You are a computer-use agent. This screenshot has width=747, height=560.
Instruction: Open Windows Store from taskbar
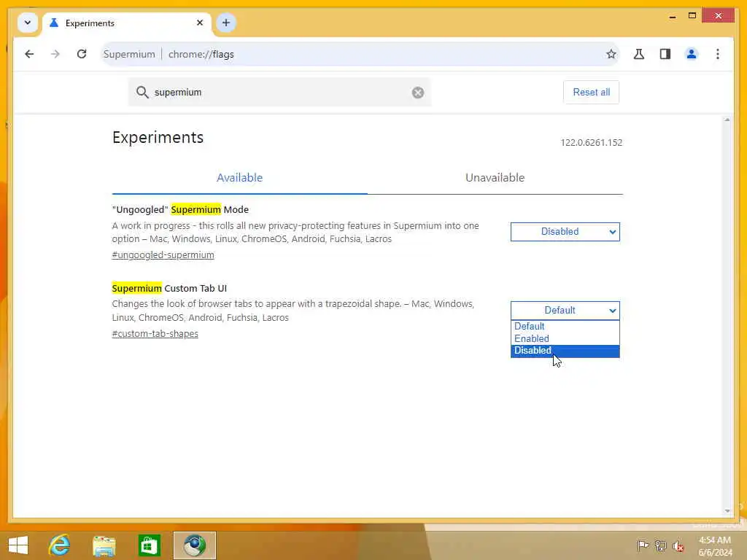tap(149, 545)
